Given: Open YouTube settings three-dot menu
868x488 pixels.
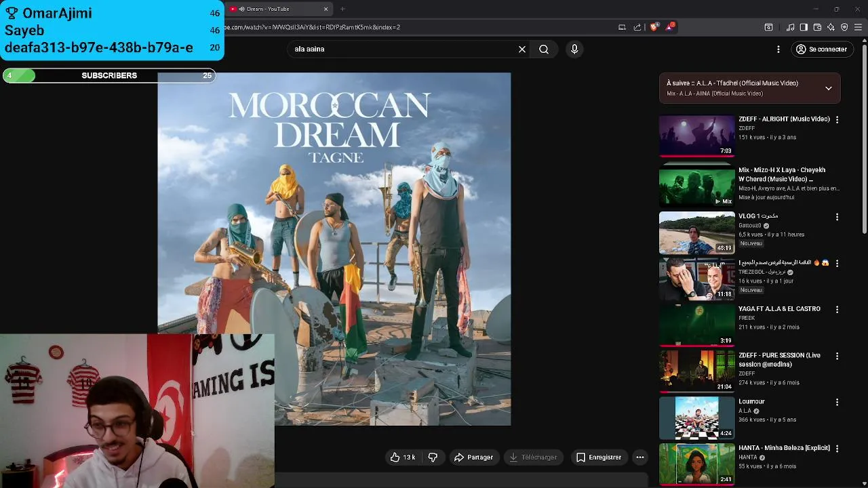Looking at the screenshot, I should pos(778,49).
